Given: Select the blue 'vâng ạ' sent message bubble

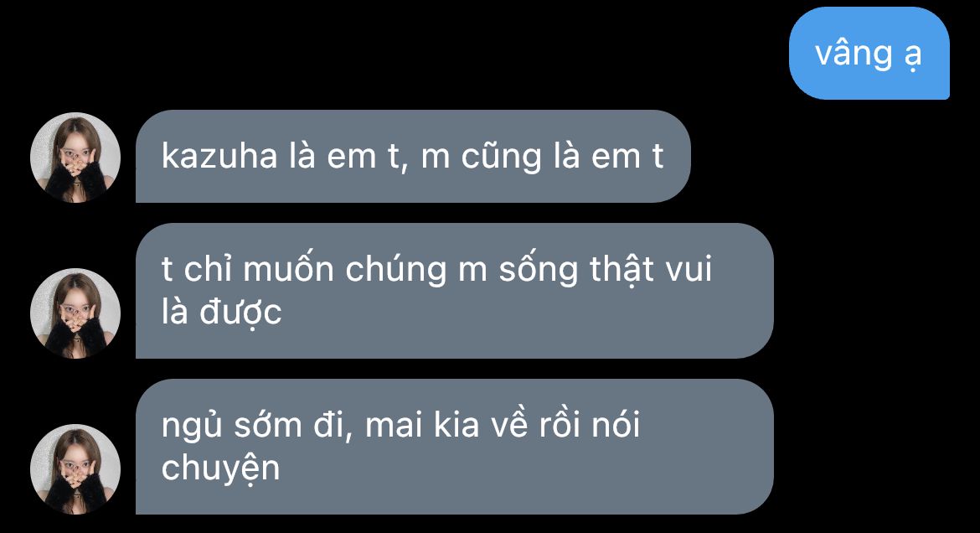Looking at the screenshot, I should (869, 53).
